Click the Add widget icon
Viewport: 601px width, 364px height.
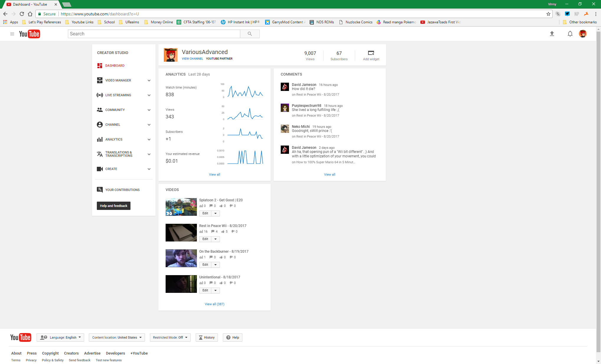[x=371, y=53]
